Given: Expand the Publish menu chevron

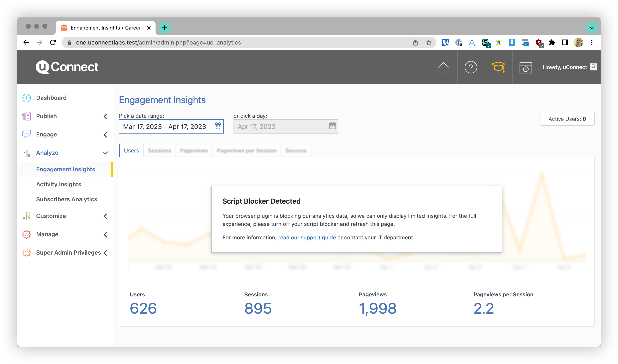Looking at the screenshot, I should [x=105, y=116].
